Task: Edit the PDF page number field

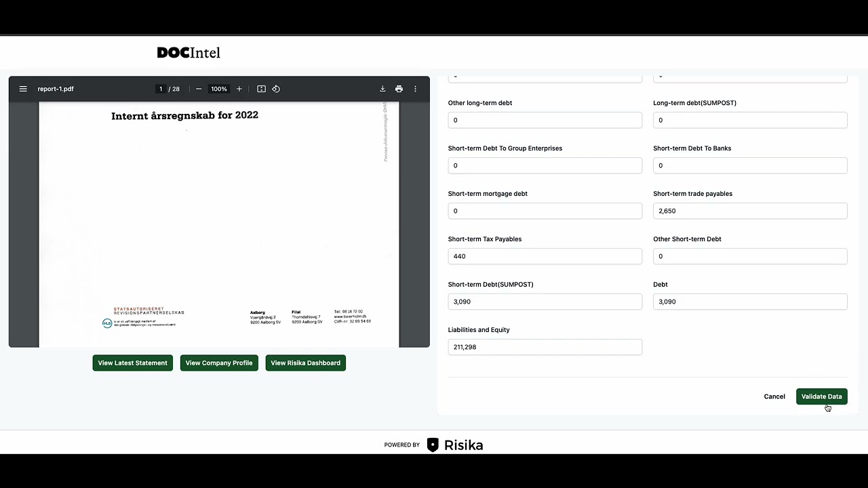Action: pos(161,89)
